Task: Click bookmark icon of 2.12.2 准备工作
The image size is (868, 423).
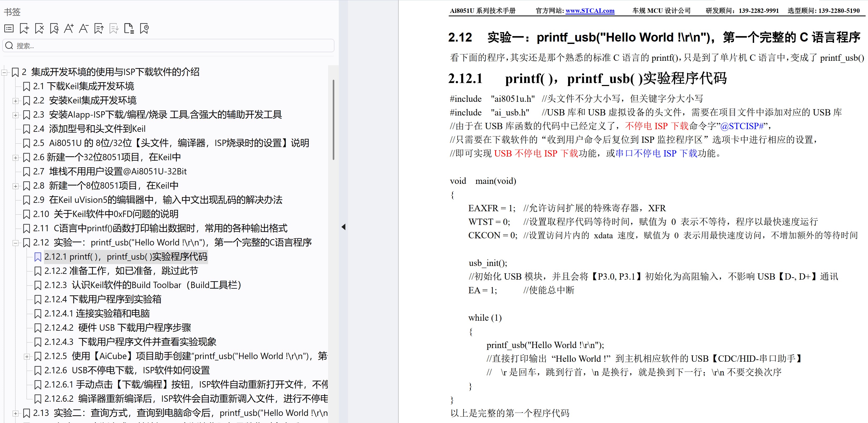Action: point(38,271)
